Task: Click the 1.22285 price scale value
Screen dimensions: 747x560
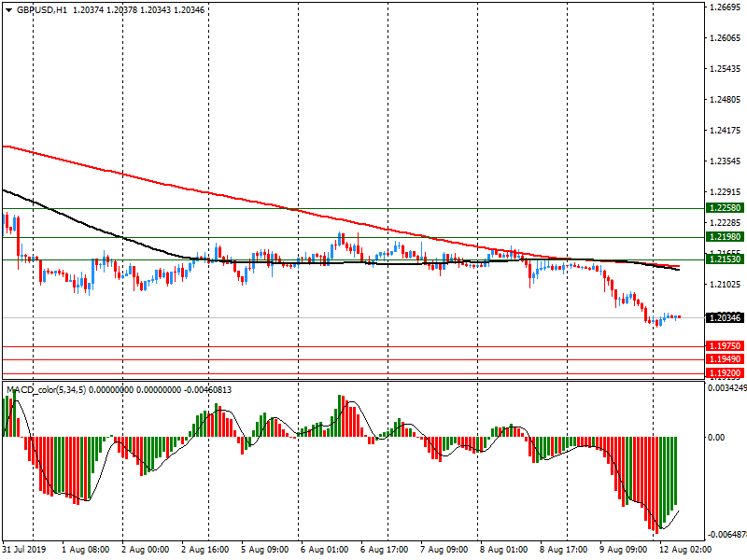Action: [x=726, y=223]
